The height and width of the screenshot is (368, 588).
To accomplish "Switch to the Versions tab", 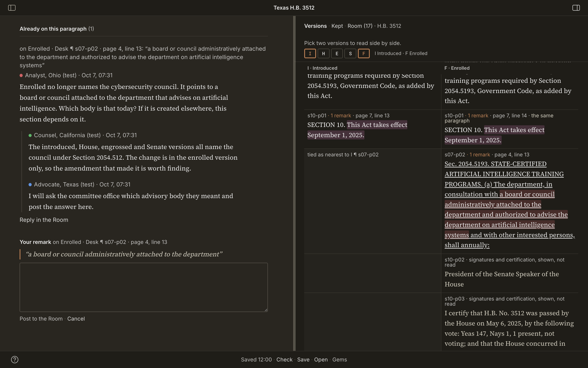I will (315, 26).
